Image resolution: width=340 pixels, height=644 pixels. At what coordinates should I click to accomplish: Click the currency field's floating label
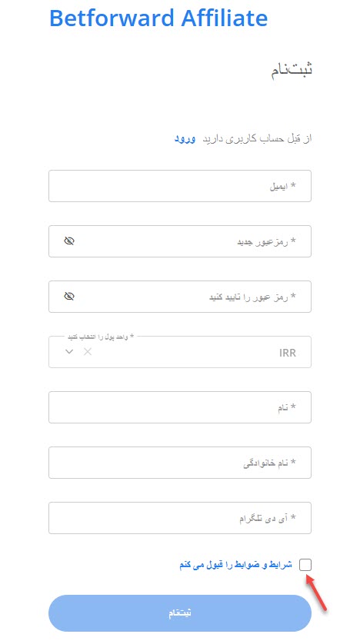pyautogui.click(x=101, y=337)
